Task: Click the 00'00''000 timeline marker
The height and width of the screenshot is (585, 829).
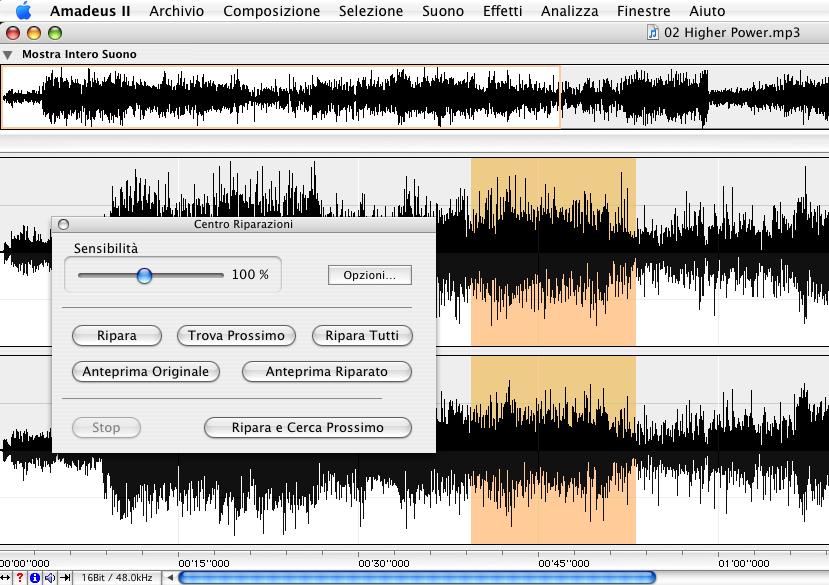Action: coord(24,563)
